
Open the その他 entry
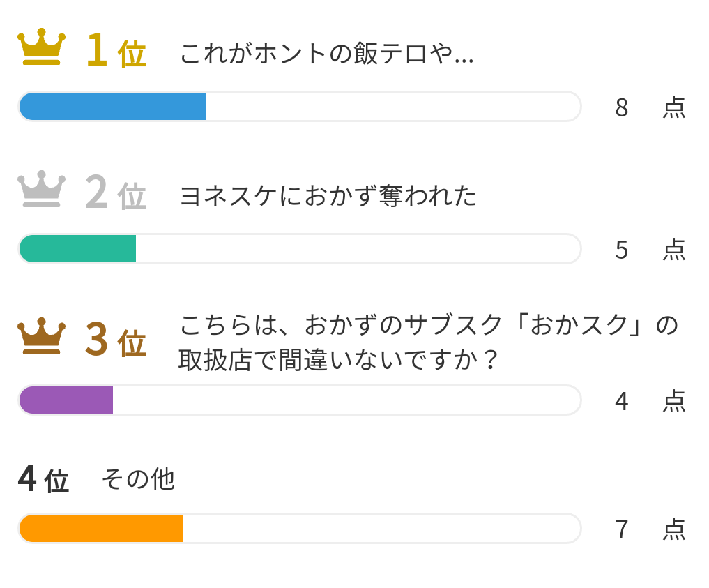click(x=138, y=479)
